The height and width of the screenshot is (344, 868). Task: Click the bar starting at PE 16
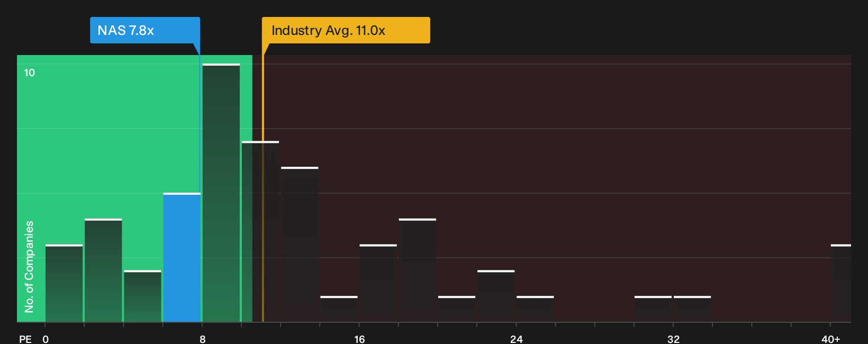pyautogui.click(x=378, y=284)
